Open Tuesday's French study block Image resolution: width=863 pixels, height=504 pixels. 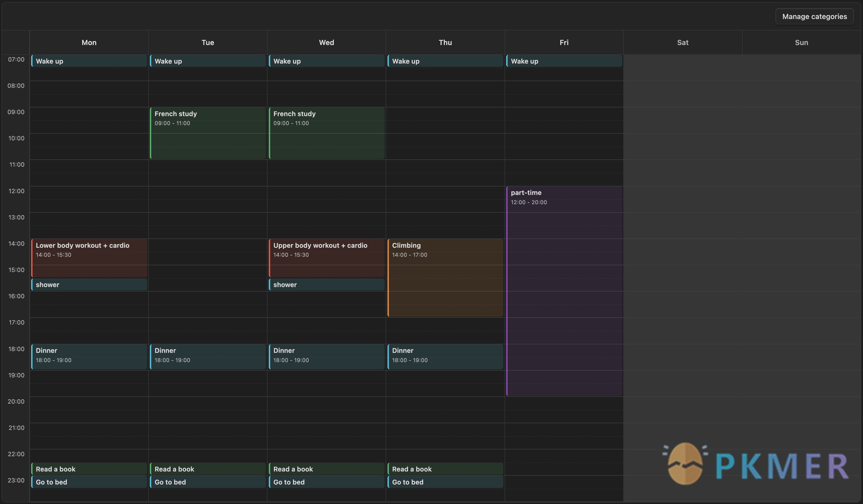tap(208, 133)
